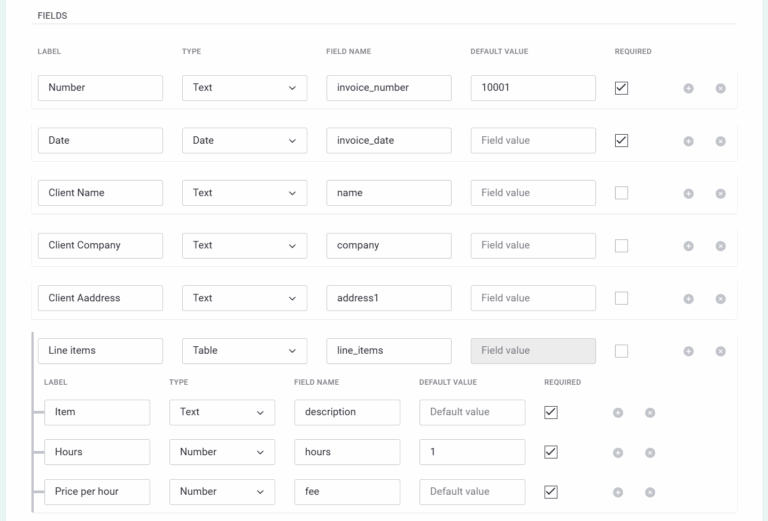Remove the Line items table field
This screenshot has width=768, height=521.
[x=720, y=351]
